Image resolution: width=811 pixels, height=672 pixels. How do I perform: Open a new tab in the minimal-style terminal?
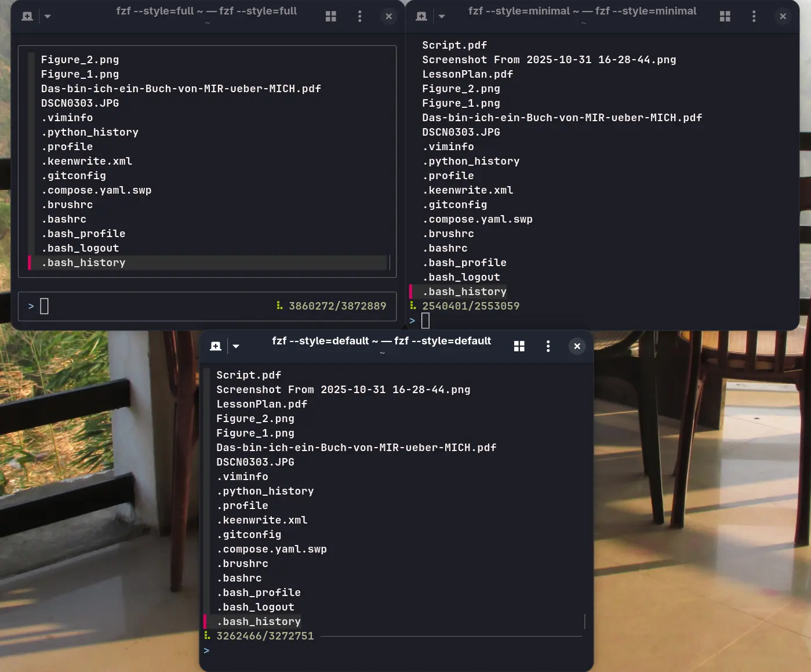(x=421, y=16)
